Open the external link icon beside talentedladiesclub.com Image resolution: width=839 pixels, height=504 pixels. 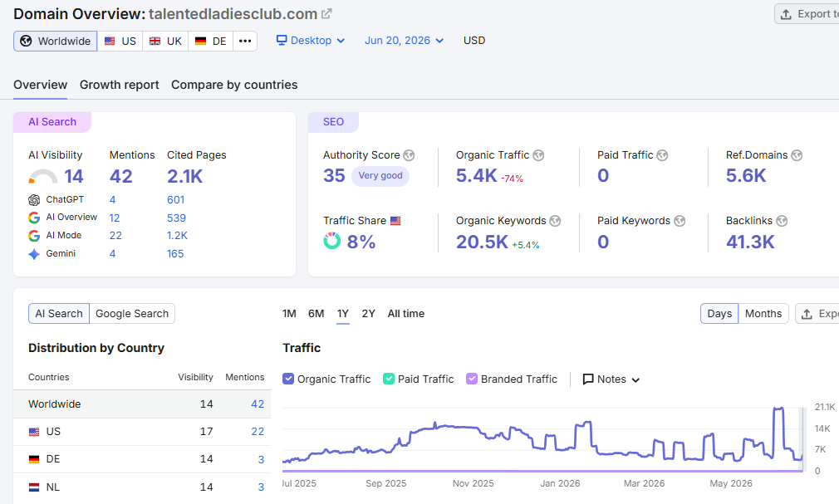pos(326,14)
